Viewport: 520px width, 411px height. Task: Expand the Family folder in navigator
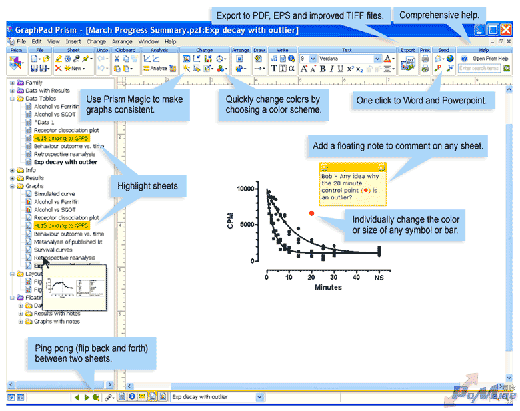12,82
